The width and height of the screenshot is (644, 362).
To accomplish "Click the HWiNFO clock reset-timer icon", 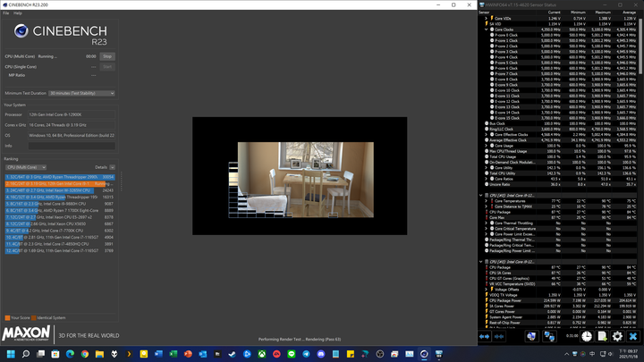I will [587, 337].
